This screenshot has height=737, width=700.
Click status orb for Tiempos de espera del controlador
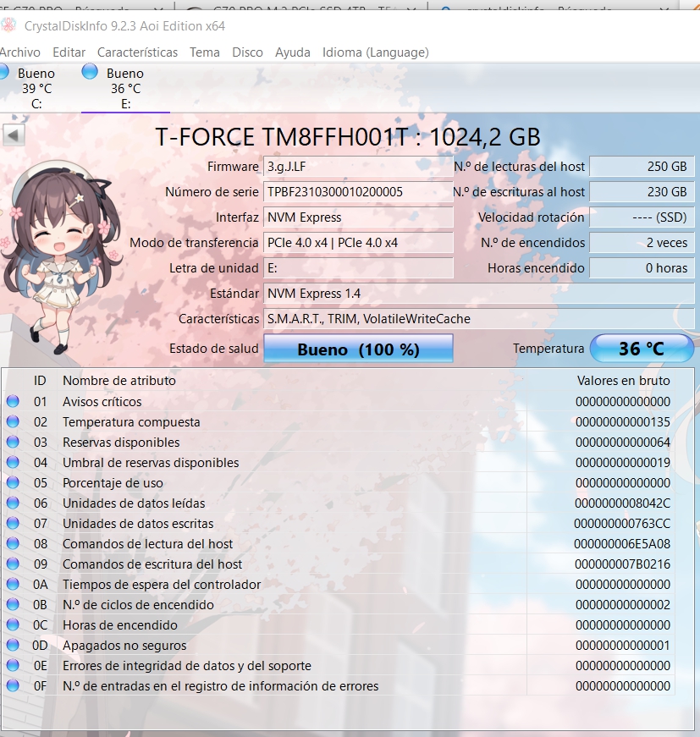point(13,584)
